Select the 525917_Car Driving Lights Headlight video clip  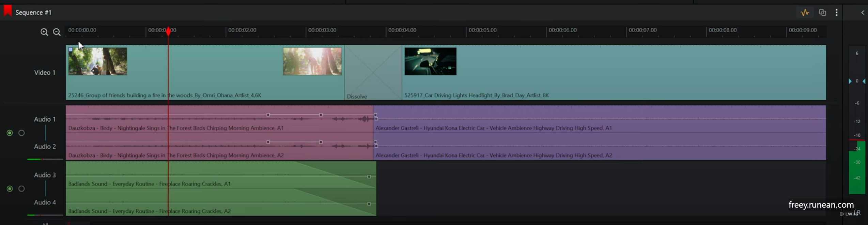click(x=614, y=73)
